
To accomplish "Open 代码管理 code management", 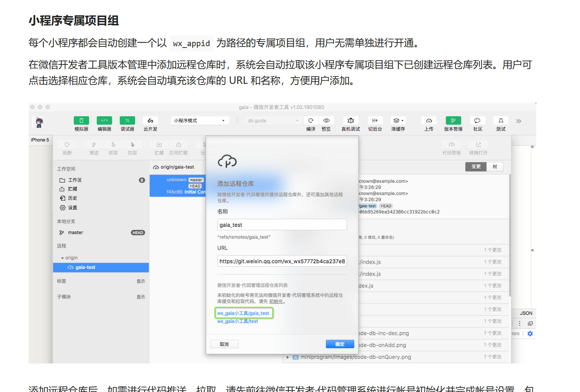I will click(452, 145).
